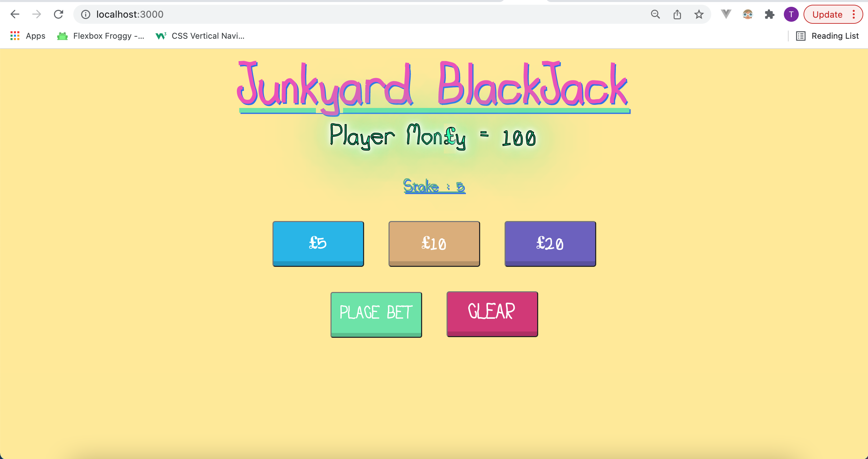Open the CSS Vertical Navi bookmark

[200, 36]
